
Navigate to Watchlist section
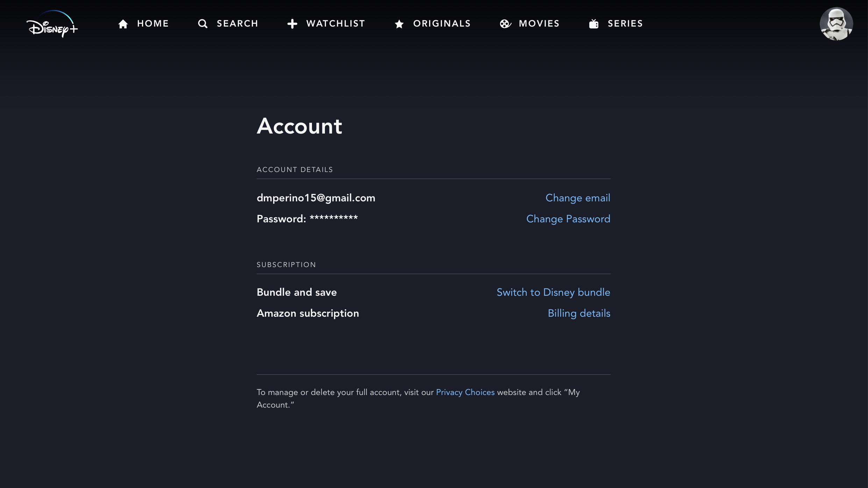[326, 24]
